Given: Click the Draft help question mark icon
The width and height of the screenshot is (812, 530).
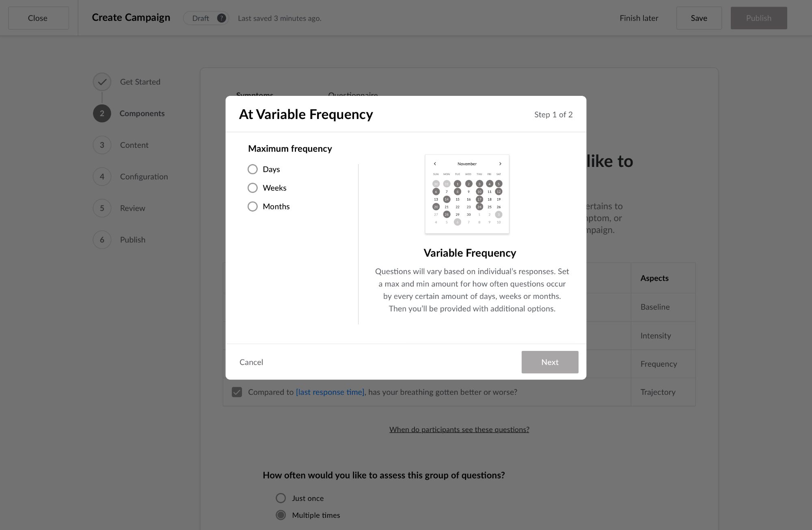Looking at the screenshot, I should point(221,18).
